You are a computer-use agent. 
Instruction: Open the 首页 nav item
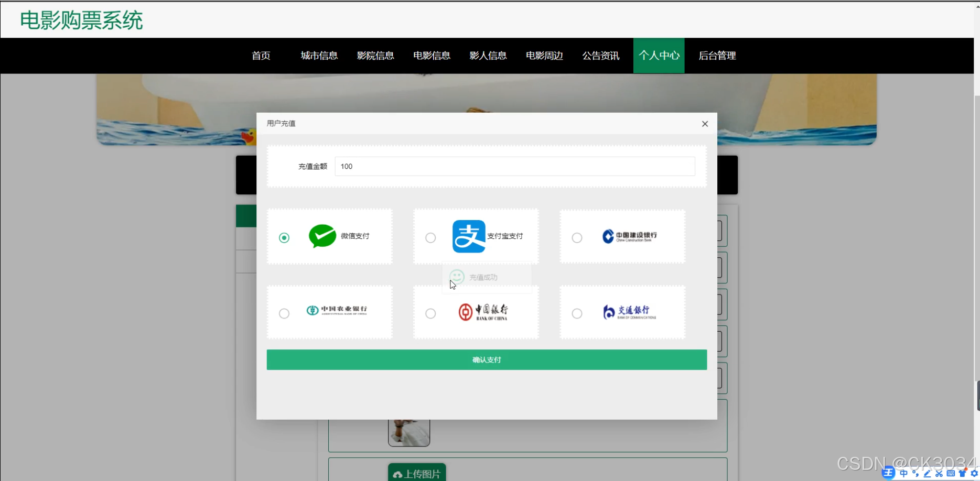click(x=261, y=56)
